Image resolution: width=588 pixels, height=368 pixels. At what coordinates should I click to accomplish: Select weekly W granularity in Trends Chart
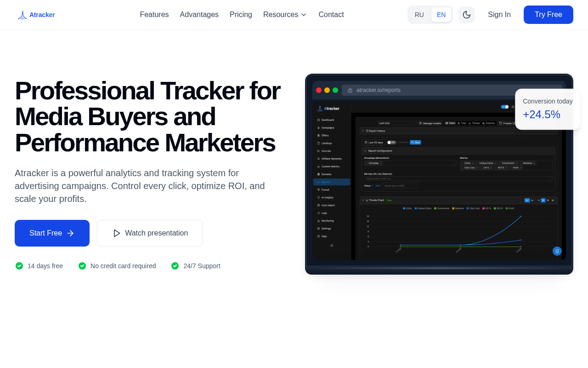(548, 200)
